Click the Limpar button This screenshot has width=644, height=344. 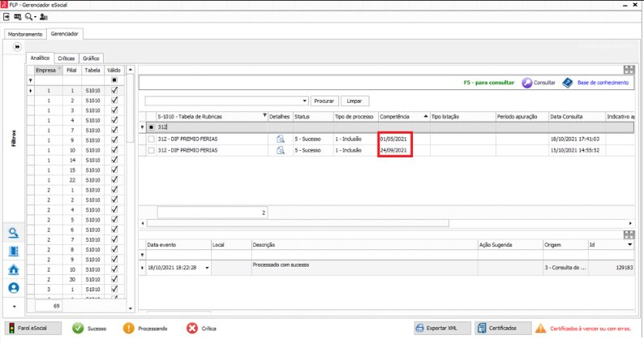354,101
